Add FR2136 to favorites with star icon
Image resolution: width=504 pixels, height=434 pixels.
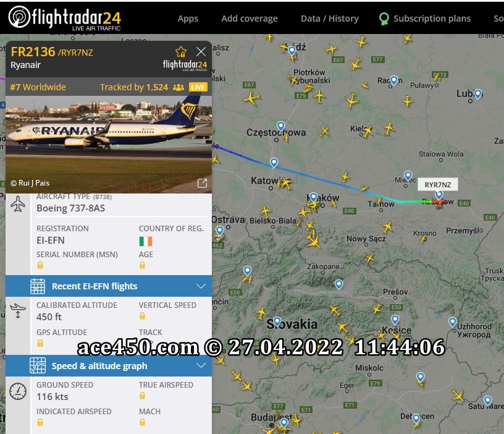[x=181, y=52]
